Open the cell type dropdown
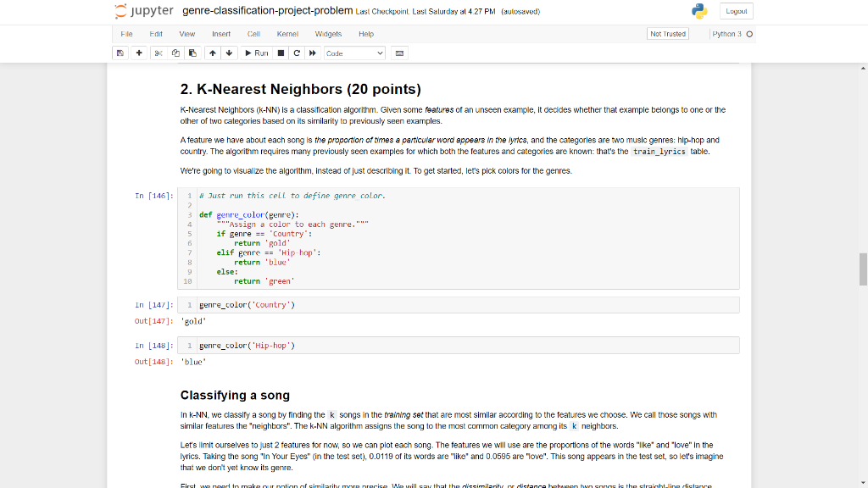 [x=353, y=53]
